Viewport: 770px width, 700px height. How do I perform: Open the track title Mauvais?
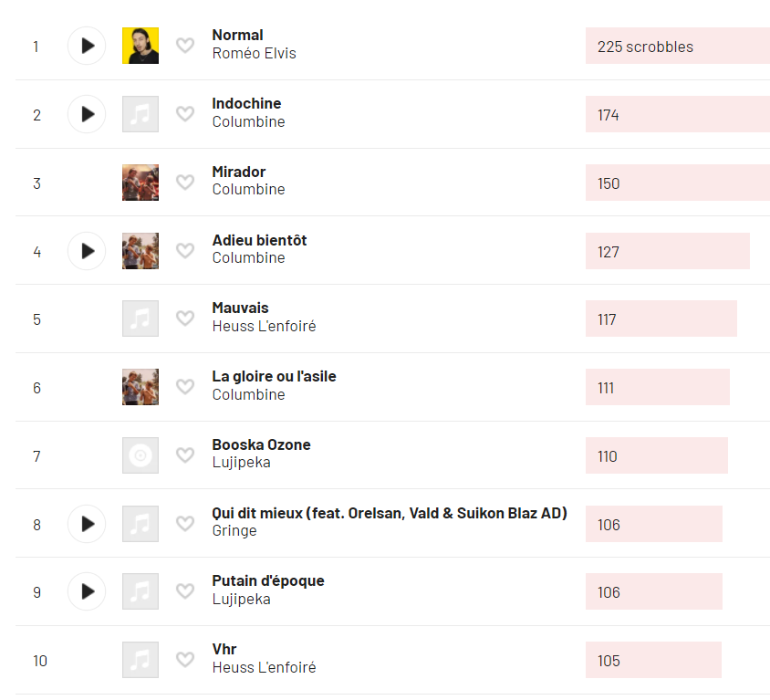(x=240, y=308)
